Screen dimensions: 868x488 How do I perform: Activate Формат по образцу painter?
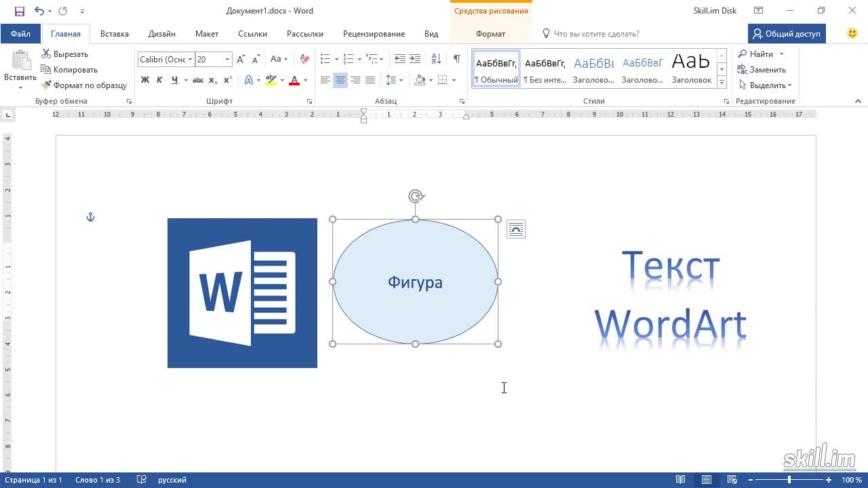[84, 85]
